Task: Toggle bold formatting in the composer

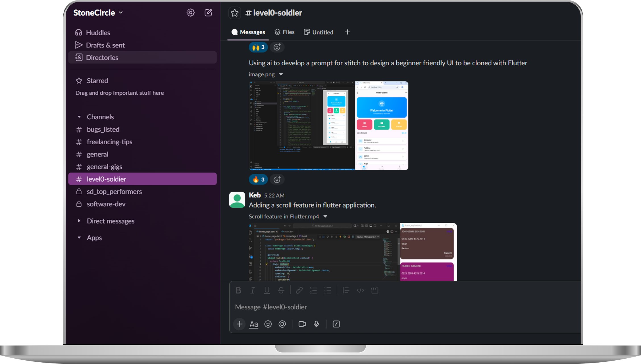Action: (x=238, y=290)
